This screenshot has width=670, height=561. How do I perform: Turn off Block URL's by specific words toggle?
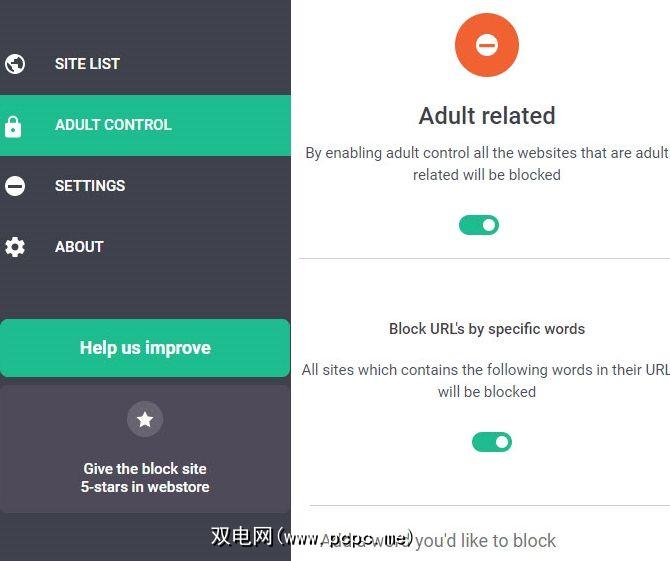click(x=491, y=442)
